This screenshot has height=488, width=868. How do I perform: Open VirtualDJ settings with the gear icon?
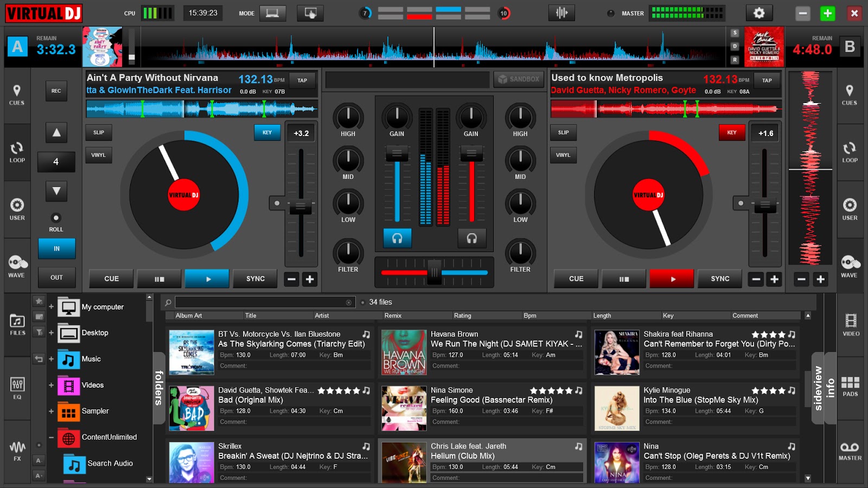[x=759, y=13]
